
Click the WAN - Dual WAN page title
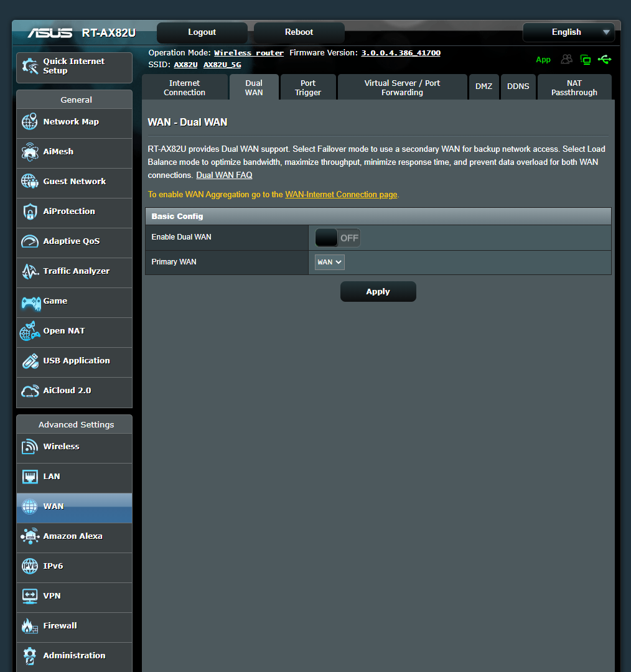(187, 122)
